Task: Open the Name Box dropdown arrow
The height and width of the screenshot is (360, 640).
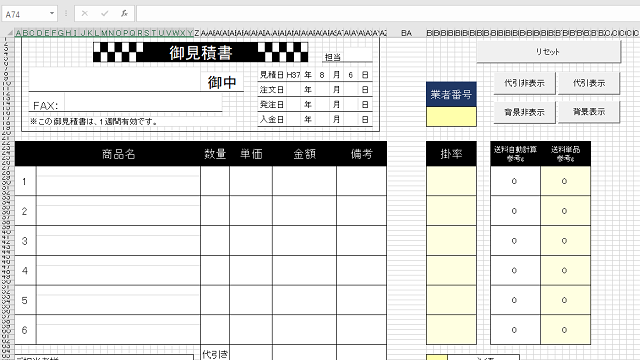Action: pos(52,14)
